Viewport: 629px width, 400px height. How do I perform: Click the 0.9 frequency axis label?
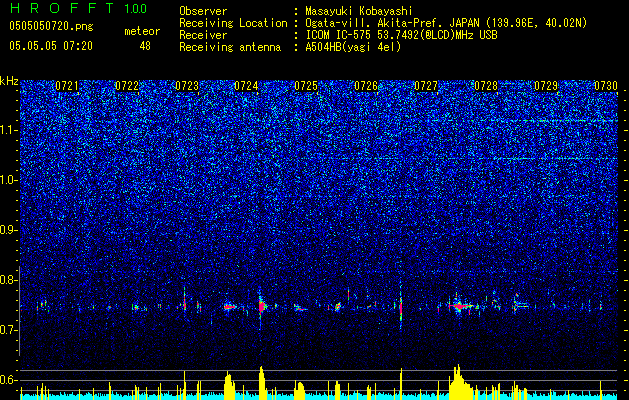(8, 230)
